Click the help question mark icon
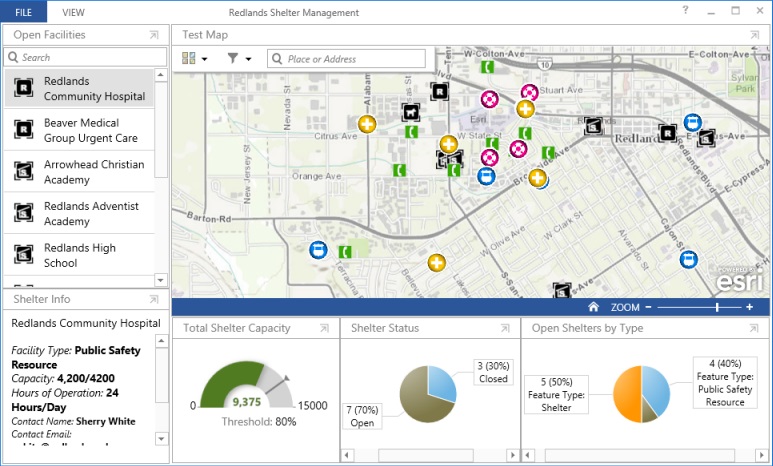The image size is (773, 466). pos(685,10)
